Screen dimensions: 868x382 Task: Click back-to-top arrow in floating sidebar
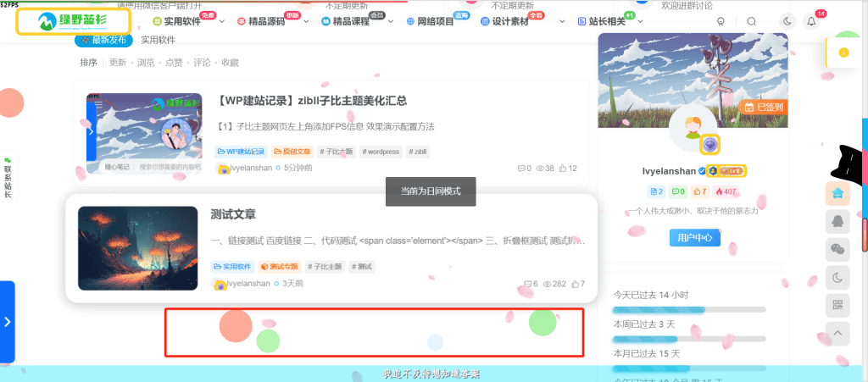point(837,333)
